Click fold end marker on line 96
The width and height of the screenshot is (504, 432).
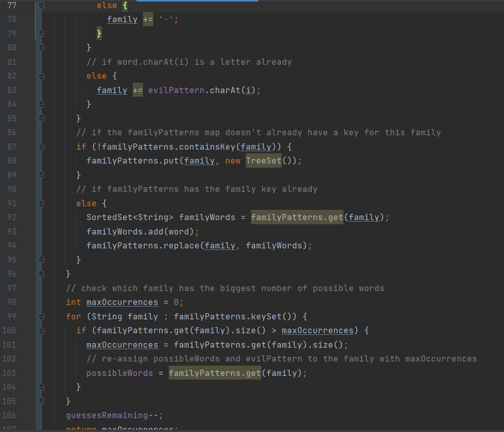click(x=42, y=274)
